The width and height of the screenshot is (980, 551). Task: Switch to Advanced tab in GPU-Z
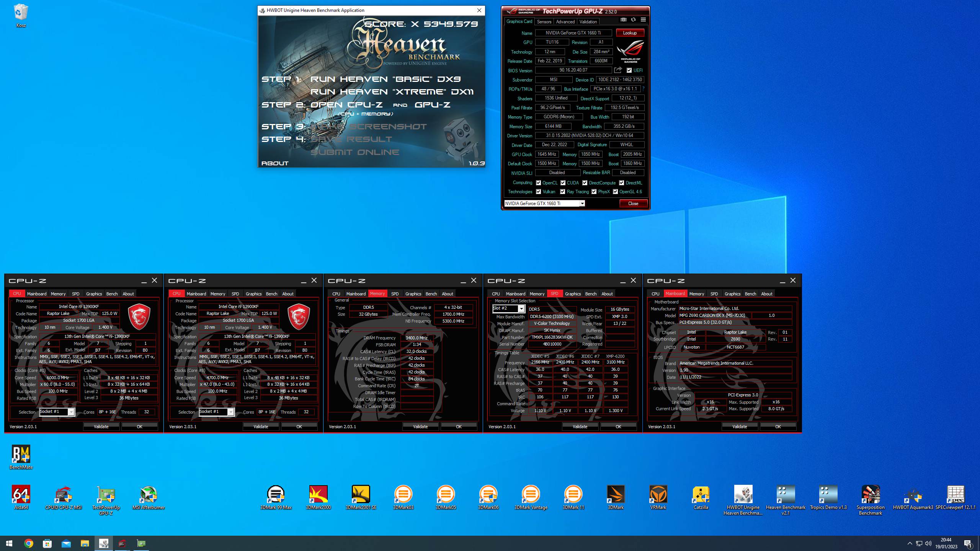point(565,22)
